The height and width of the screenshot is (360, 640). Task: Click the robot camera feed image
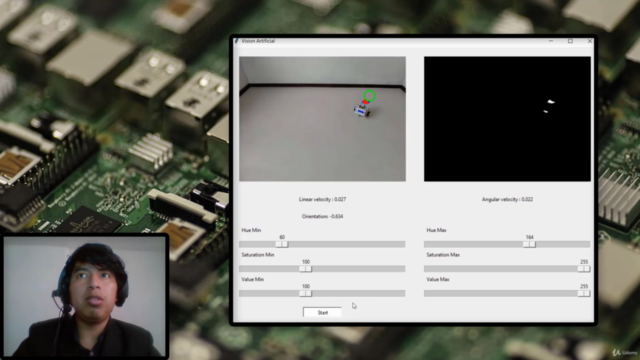(x=322, y=119)
